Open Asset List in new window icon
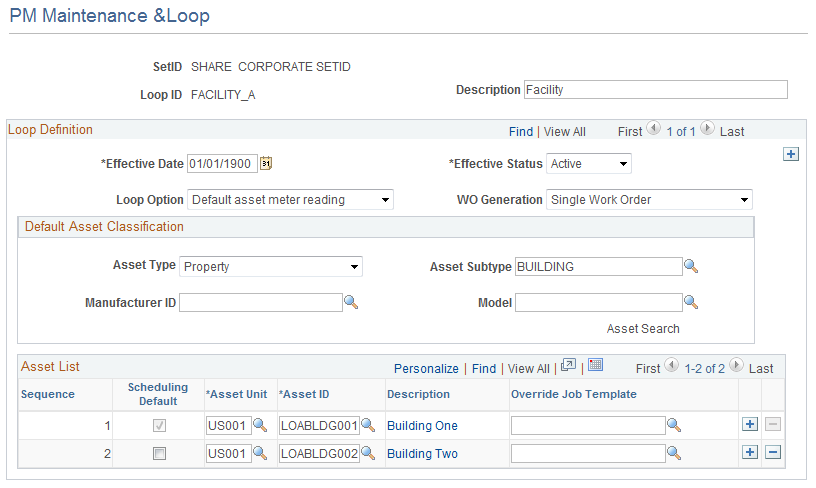 [568, 365]
